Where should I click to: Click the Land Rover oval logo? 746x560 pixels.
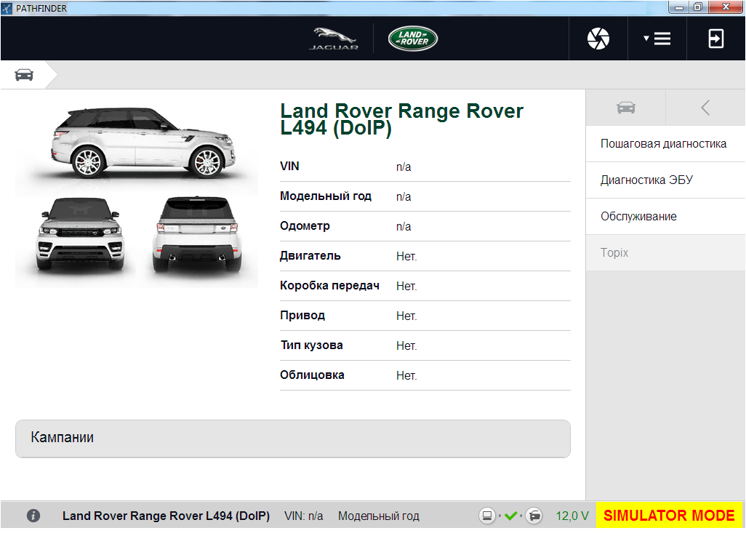click(x=412, y=39)
